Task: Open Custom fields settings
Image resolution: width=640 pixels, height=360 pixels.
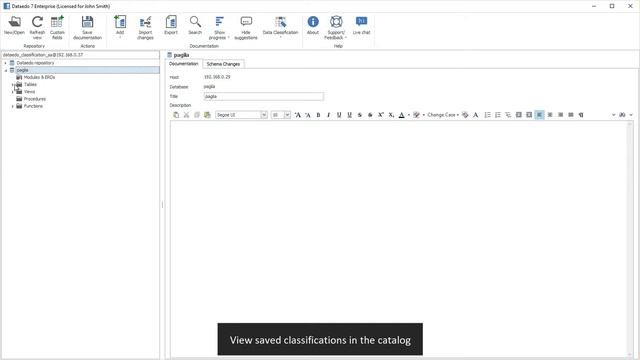Action: pos(57,27)
